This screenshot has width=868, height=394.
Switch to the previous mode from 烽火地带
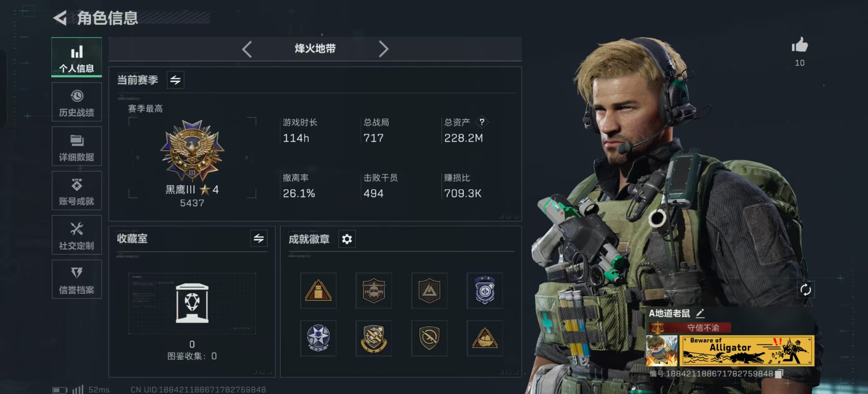click(247, 49)
